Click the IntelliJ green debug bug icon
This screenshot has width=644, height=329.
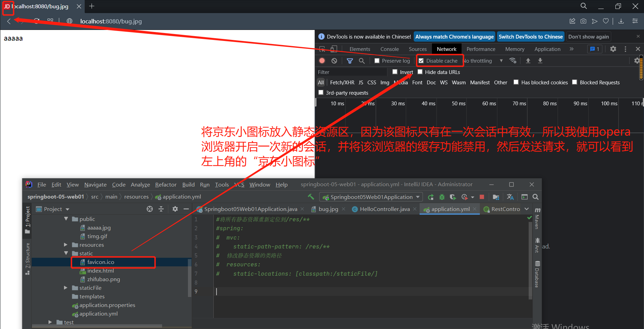[442, 197]
